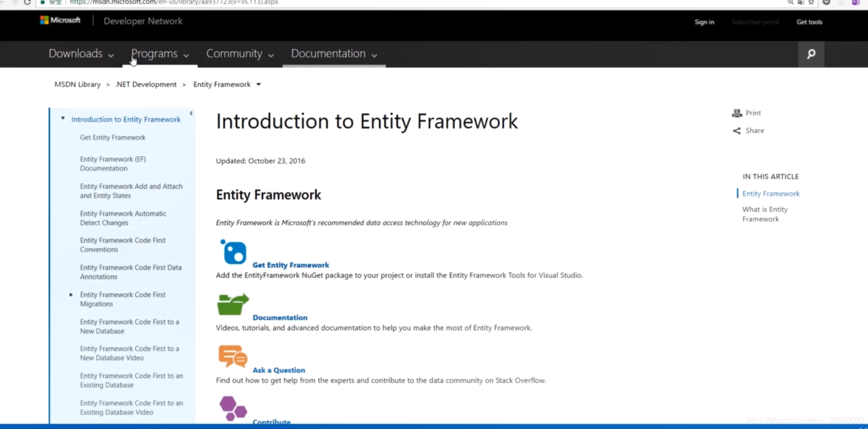This screenshot has height=429, width=868.
Task: Click Share text in the right panel
Action: (754, 131)
